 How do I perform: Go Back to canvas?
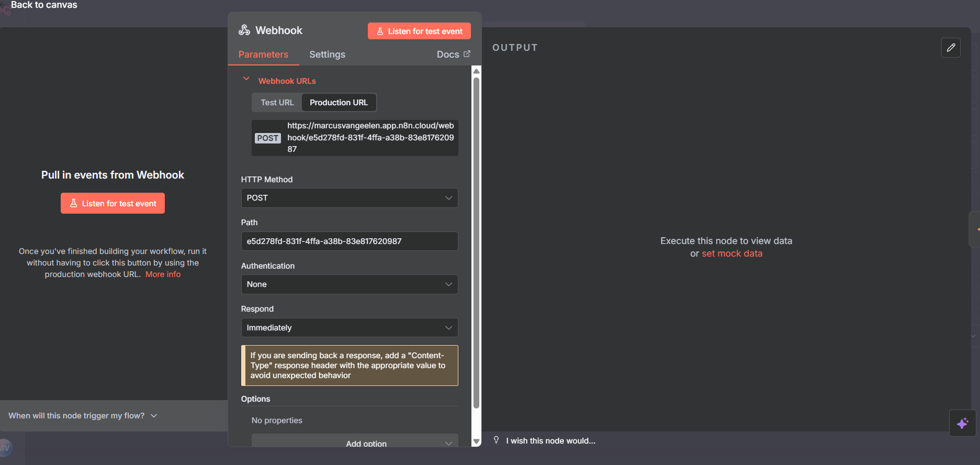point(44,5)
